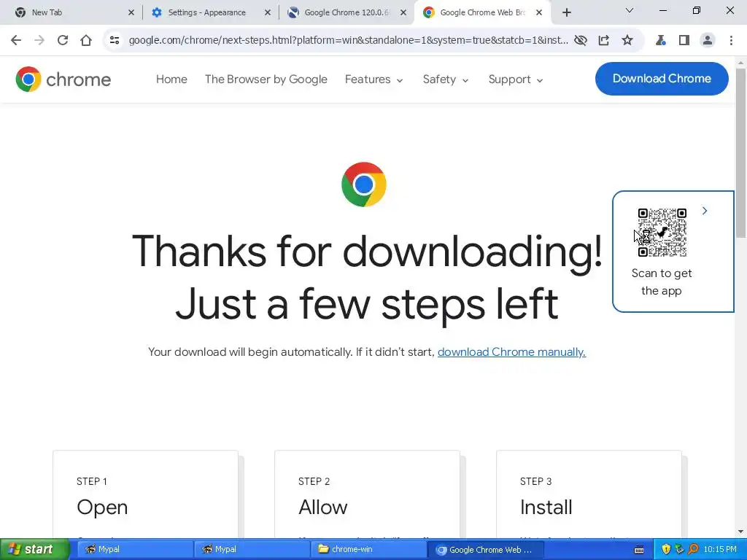Toggle the side panel icon

coord(684,41)
